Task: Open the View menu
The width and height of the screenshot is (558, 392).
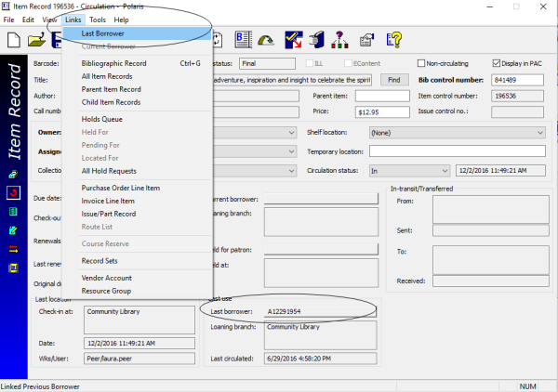Action: click(49, 20)
